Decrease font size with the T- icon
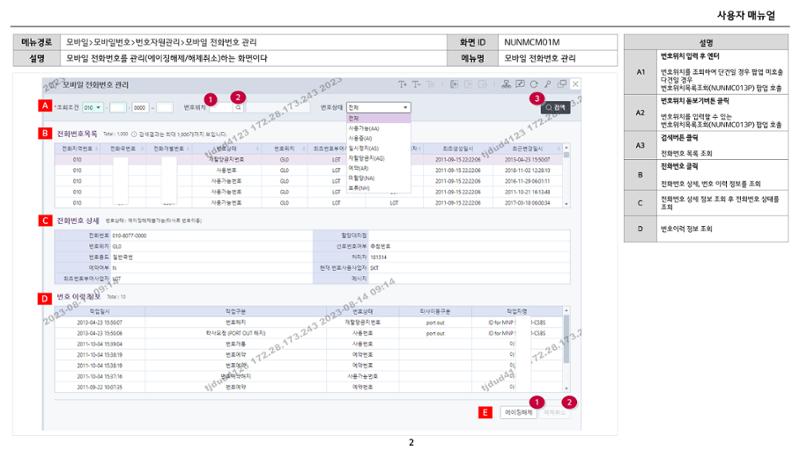The image size is (800, 450). click(x=416, y=84)
